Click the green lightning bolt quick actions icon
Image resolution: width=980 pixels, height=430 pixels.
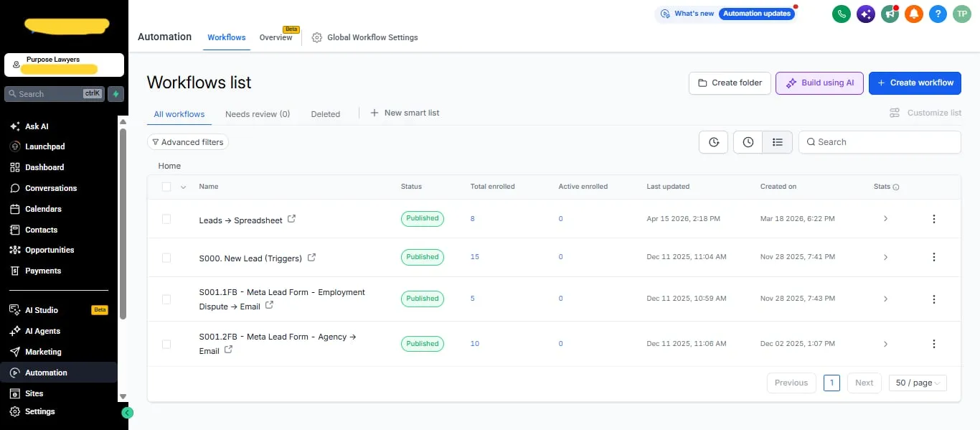pyautogui.click(x=116, y=93)
